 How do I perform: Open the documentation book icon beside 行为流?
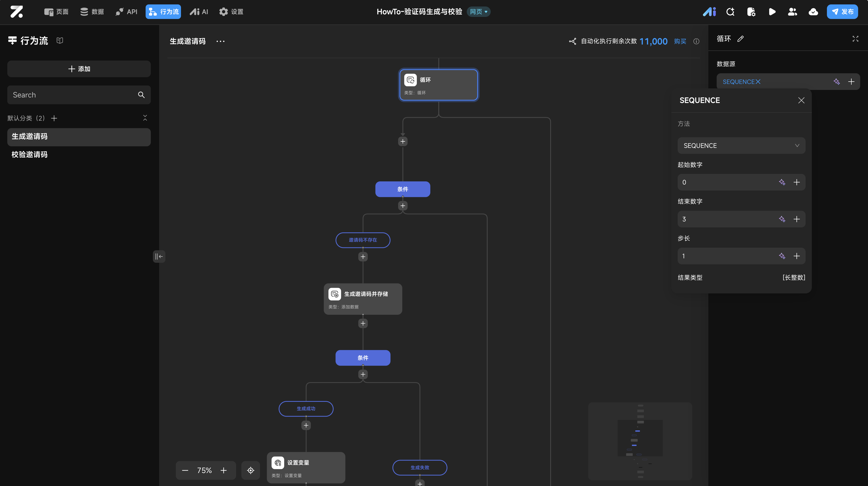pos(60,41)
